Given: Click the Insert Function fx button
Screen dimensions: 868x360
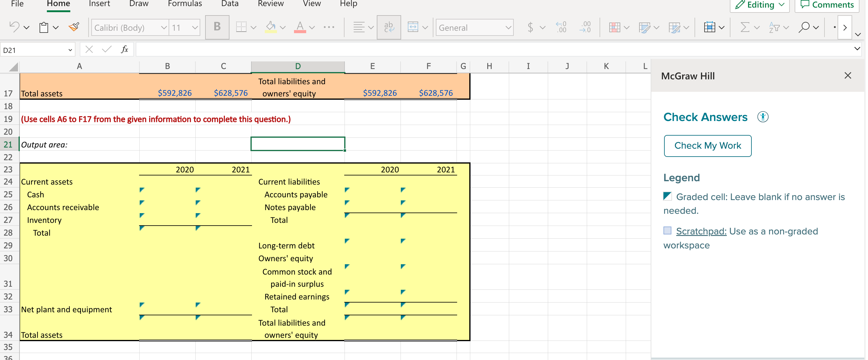Looking at the screenshot, I should click(124, 50).
